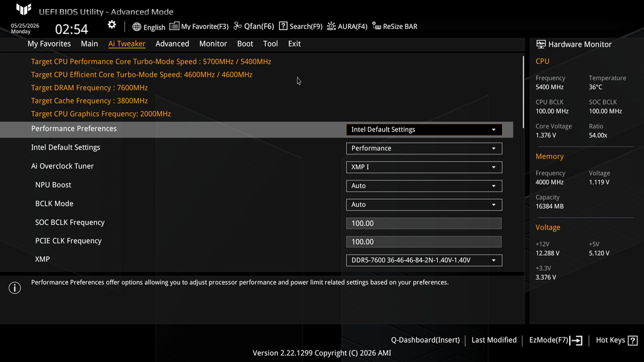Screen dimensions: 644x362
Task: Click the globe language icon
Action: point(137,27)
